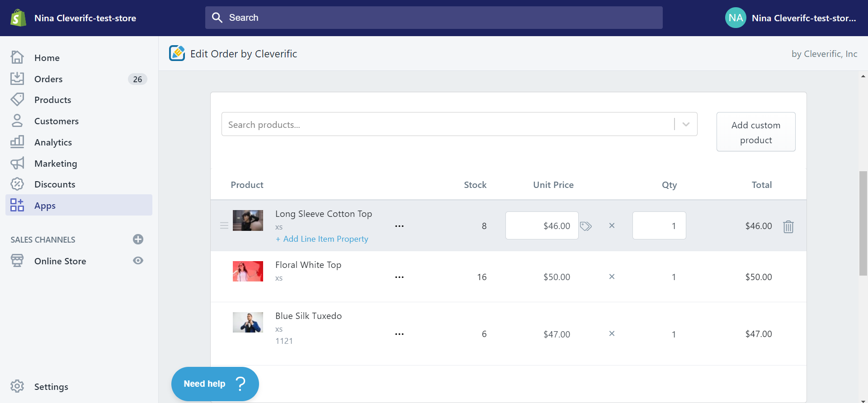Viewport: 868px width, 403px height.
Task: Click the Shopify logo icon
Action: [18, 18]
